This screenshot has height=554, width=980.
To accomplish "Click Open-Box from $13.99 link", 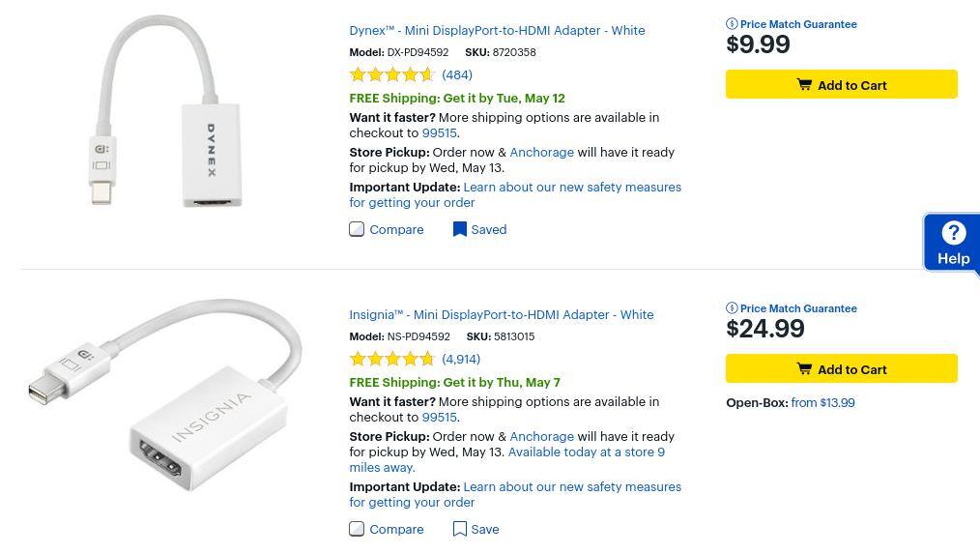I will tap(821, 402).
